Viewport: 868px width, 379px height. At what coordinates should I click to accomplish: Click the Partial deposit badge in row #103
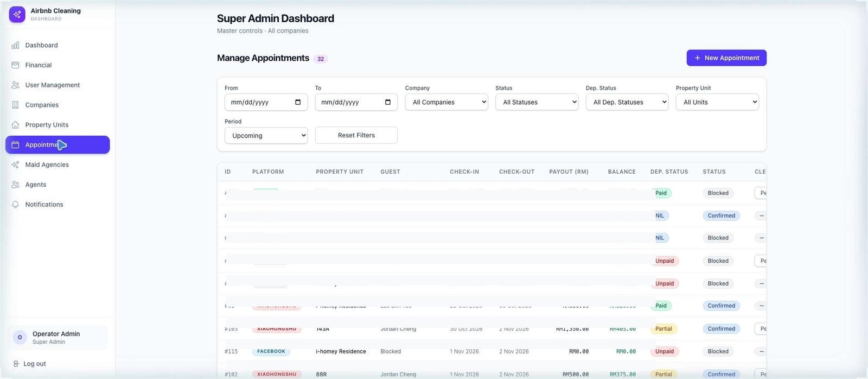663,329
